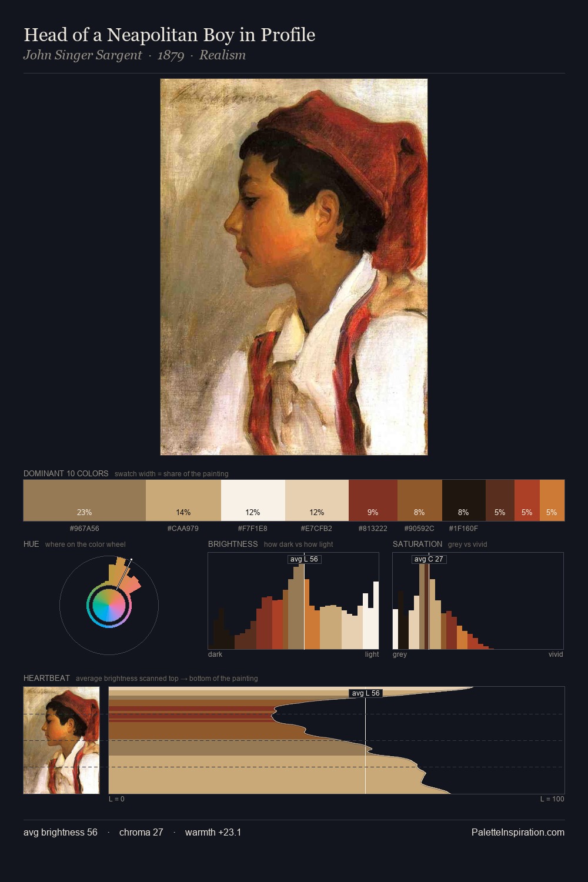Click the hex code #1F160F label
This screenshot has width=588, height=882.
tap(463, 529)
